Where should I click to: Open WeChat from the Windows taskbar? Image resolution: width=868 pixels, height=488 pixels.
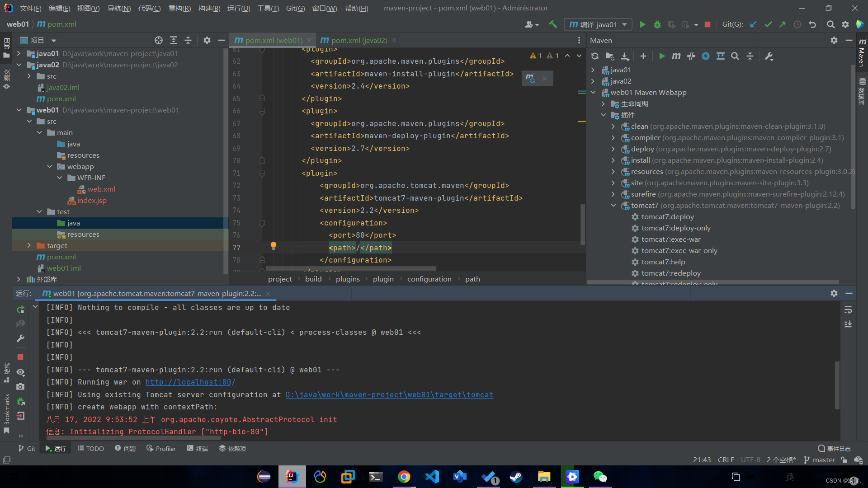600,477
